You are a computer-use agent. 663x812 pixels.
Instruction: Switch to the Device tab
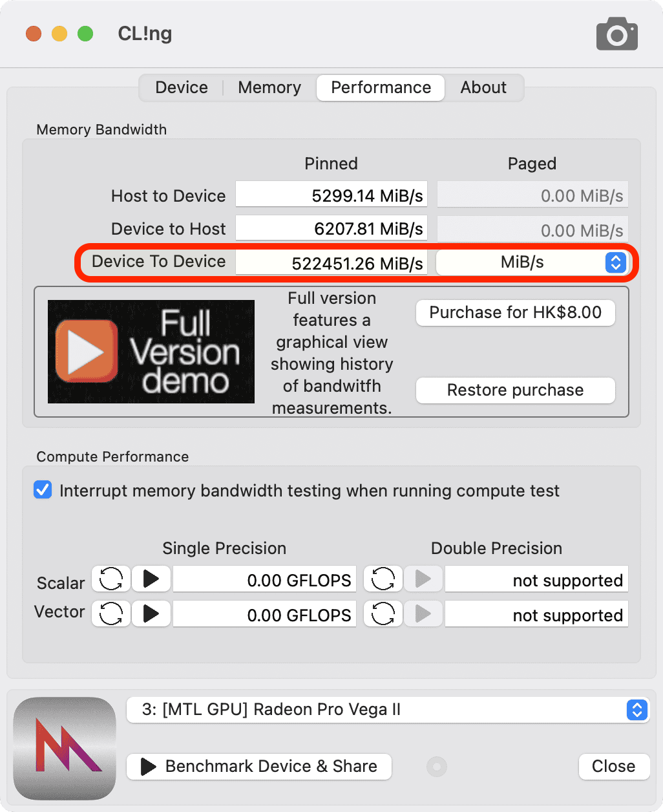[182, 88]
